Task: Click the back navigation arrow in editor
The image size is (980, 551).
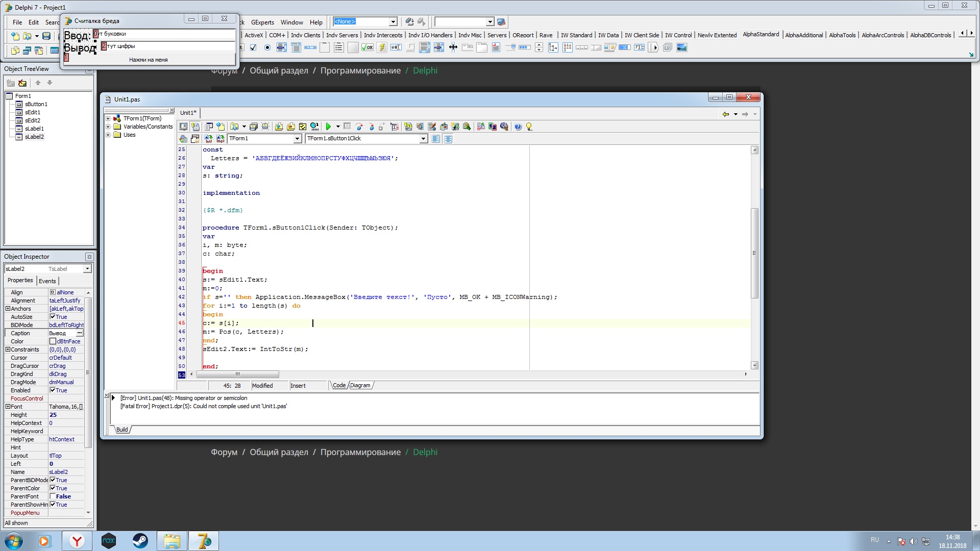Action: pos(725,114)
